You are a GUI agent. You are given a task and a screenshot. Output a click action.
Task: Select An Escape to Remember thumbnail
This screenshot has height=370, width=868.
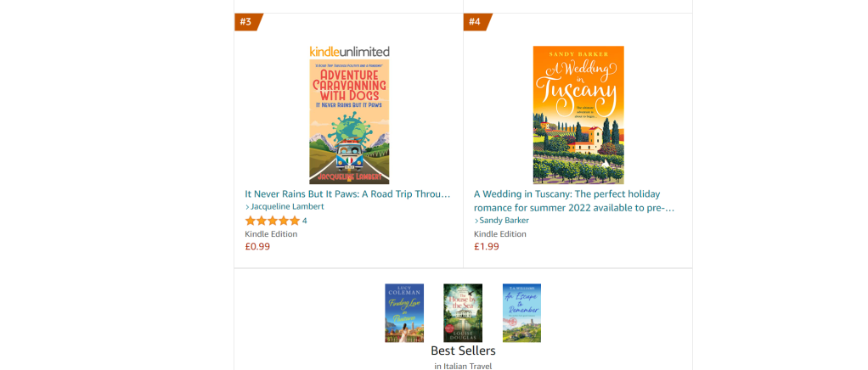tap(521, 312)
